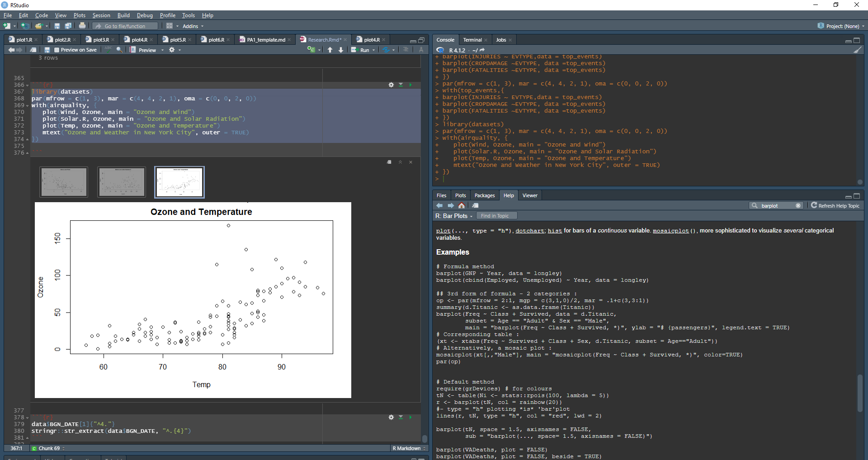Open the Run dropdown arrow
The width and height of the screenshot is (868, 460).
pyautogui.click(x=373, y=50)
